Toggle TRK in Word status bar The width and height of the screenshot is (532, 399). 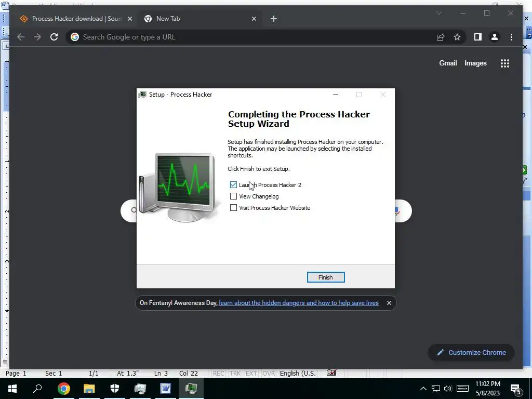click(235, 373)
